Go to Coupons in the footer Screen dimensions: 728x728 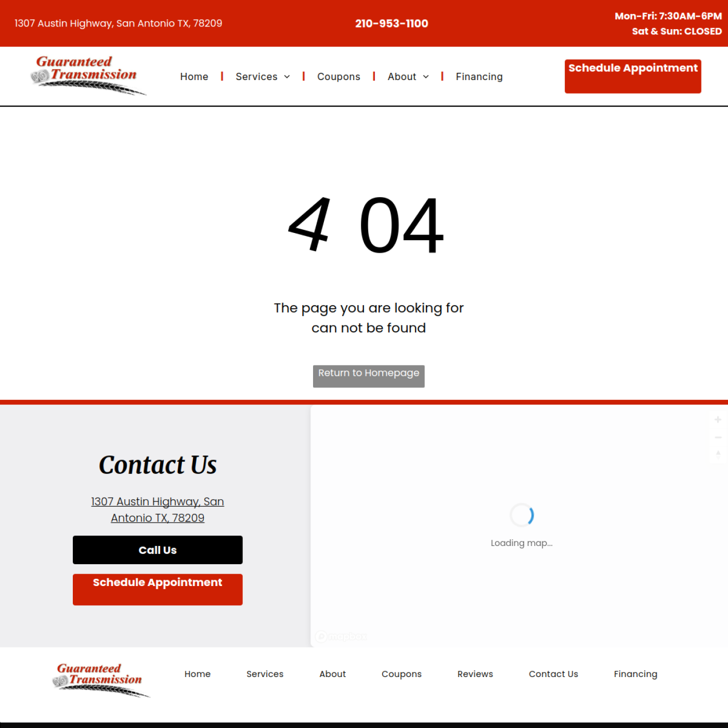(x=401, y=674)
